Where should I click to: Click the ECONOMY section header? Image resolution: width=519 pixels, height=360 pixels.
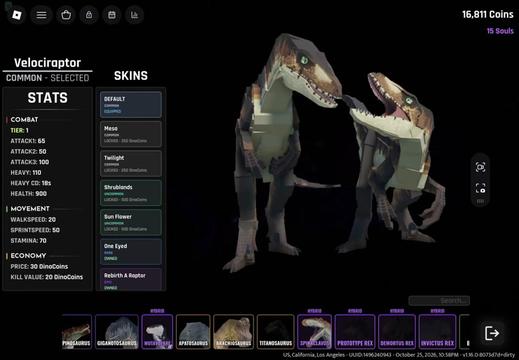tap(28, 256)
